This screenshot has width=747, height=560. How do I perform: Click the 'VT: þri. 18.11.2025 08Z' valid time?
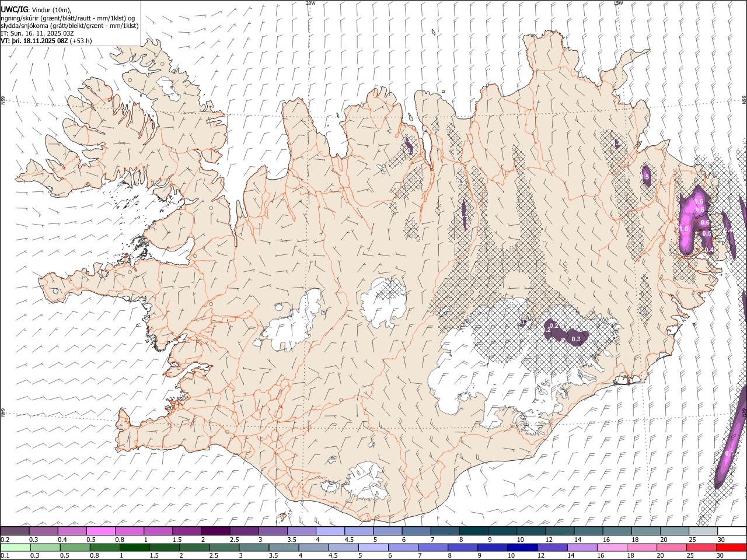pyautogui.click(x=34, y=41)
